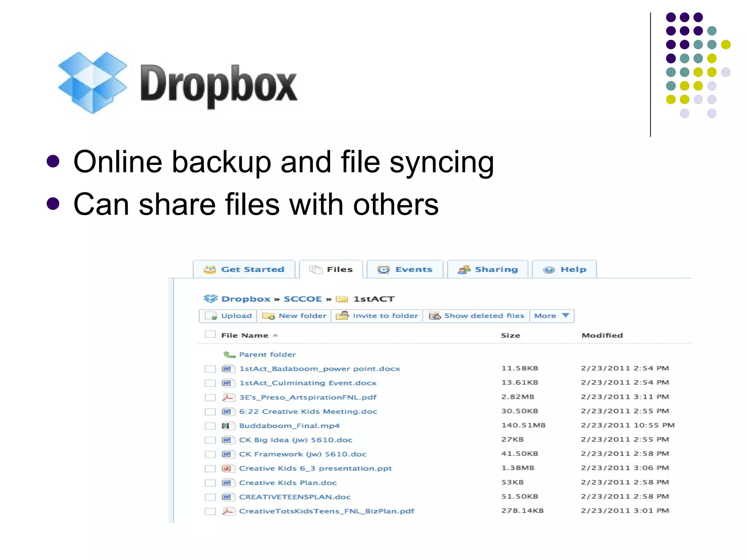Go to Dropbox root breadcrumb link

pos(246,299)
